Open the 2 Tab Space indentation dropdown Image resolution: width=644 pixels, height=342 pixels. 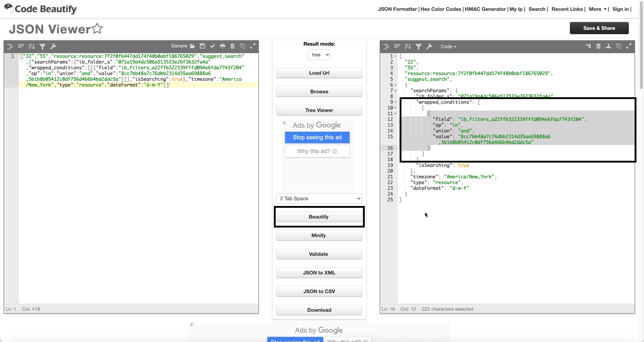point(319,198)
